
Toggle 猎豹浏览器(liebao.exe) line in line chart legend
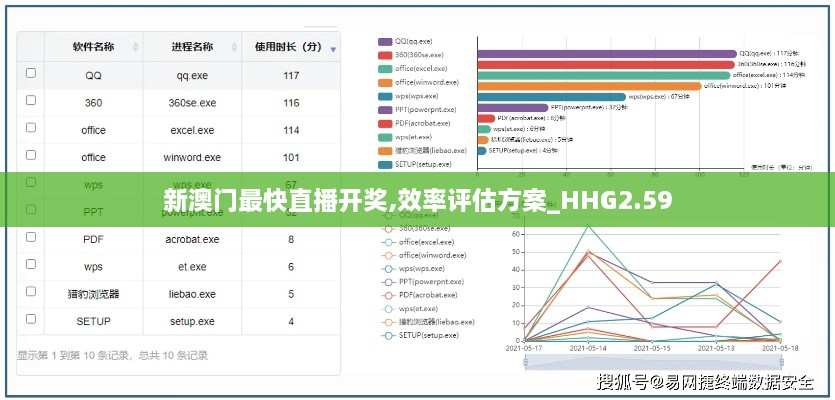pos(428,322)
